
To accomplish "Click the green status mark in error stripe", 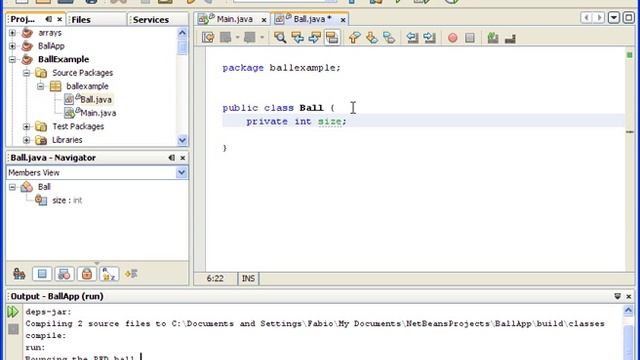I will tap(629, 55).
